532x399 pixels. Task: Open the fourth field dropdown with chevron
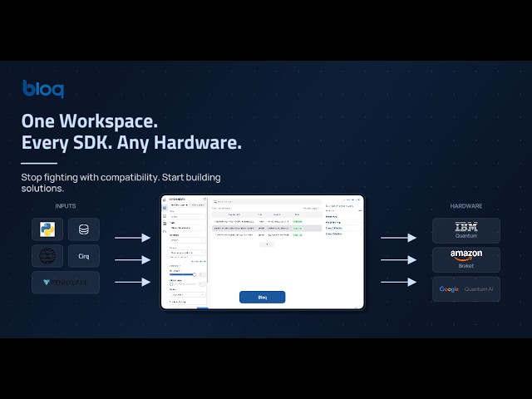[188, 253]
